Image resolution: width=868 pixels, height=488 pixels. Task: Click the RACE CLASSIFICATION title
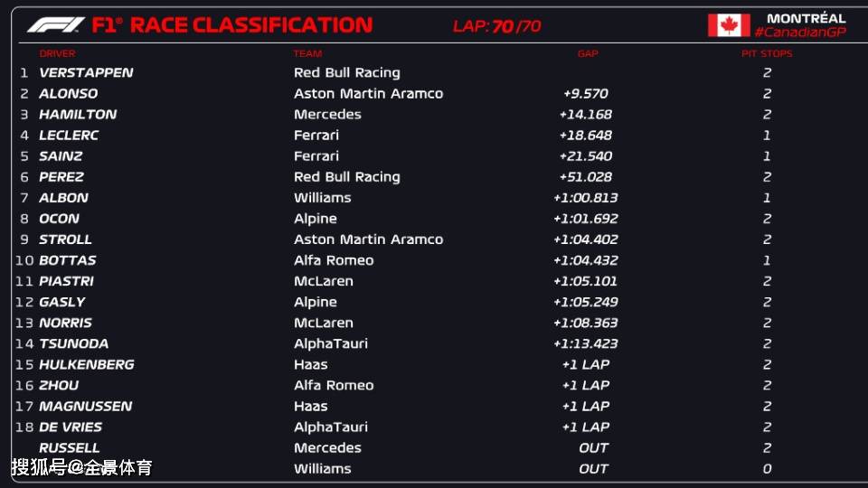tap(251, 25)
